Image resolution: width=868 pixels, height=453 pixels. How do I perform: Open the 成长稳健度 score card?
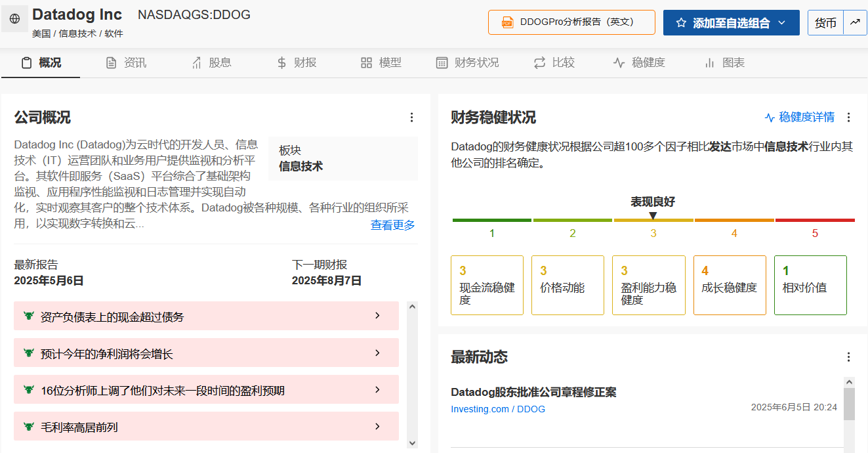pos(730,285)
